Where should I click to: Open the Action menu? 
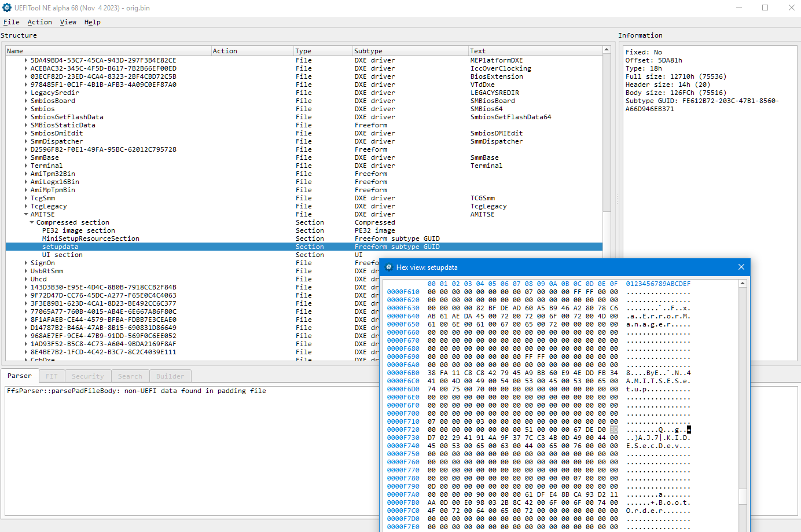39,22
